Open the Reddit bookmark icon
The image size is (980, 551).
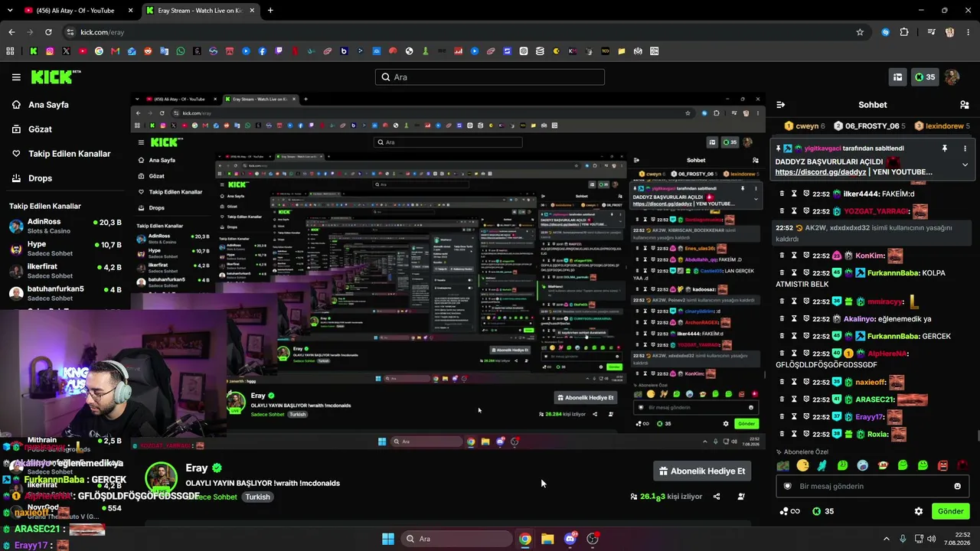click(148, 51)
